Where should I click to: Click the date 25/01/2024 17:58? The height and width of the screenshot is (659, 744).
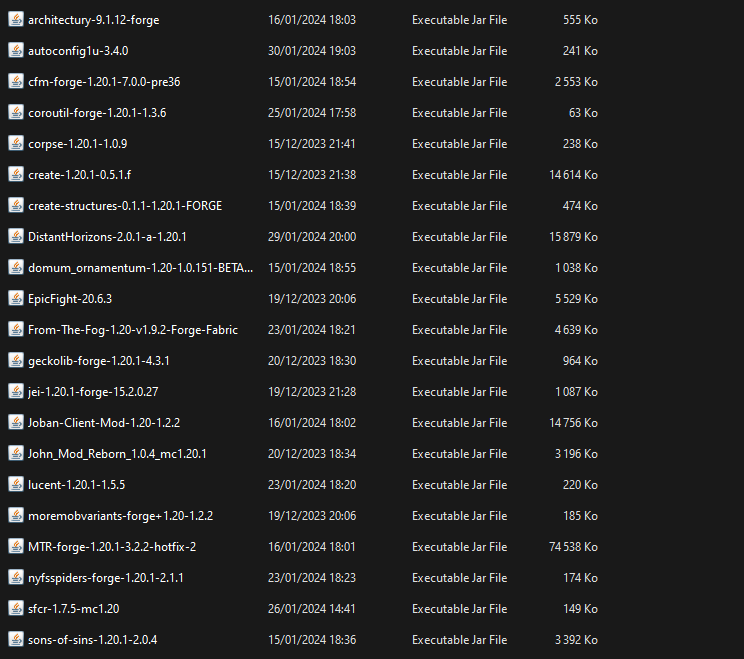[x=312, y=113]
